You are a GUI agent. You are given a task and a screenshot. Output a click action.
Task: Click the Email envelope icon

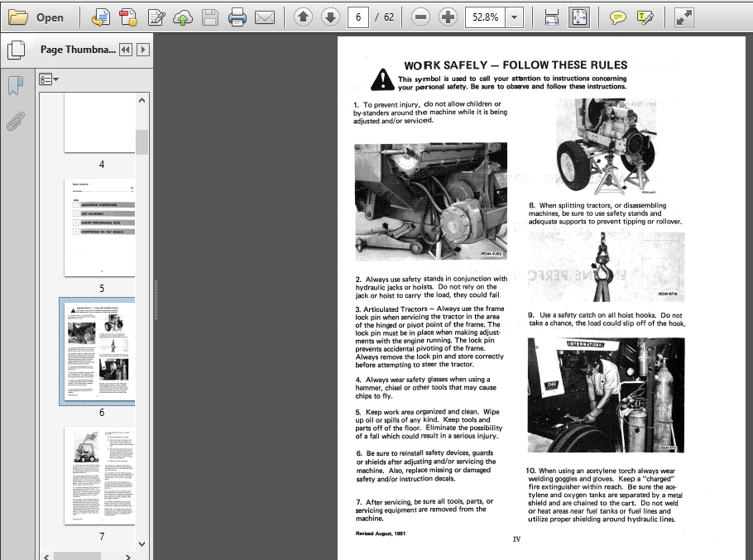[x=265, y=17]
